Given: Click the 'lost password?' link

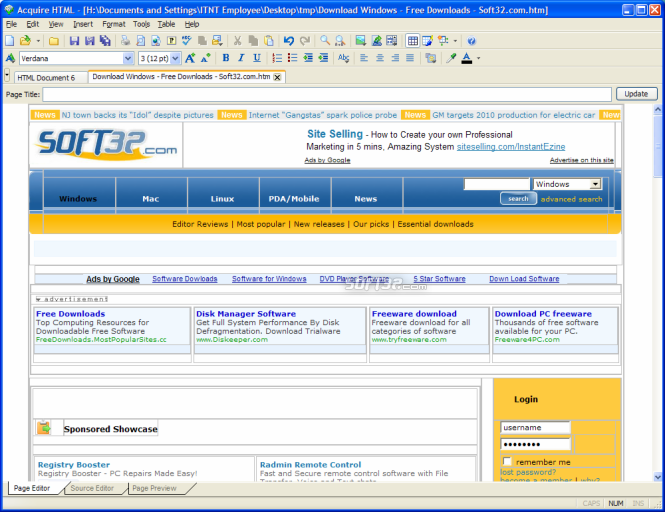Looking at the screenshot, I should pyautogui.click(x=528, y=472).
